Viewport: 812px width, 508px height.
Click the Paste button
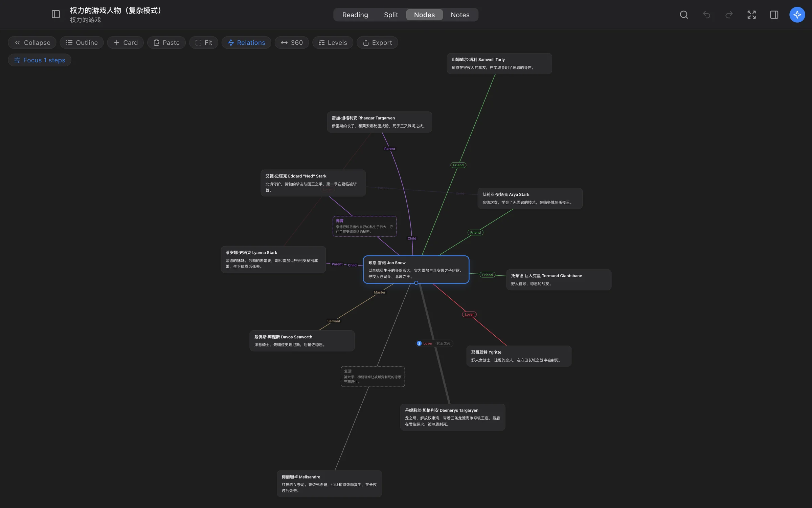pyautogui.click(x=166, y=43)
